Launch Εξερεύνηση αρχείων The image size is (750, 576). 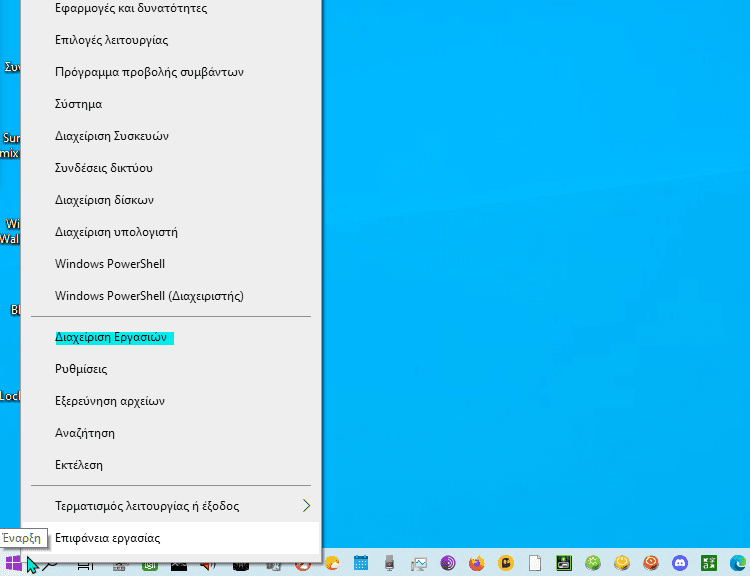(x=171, y=401)
